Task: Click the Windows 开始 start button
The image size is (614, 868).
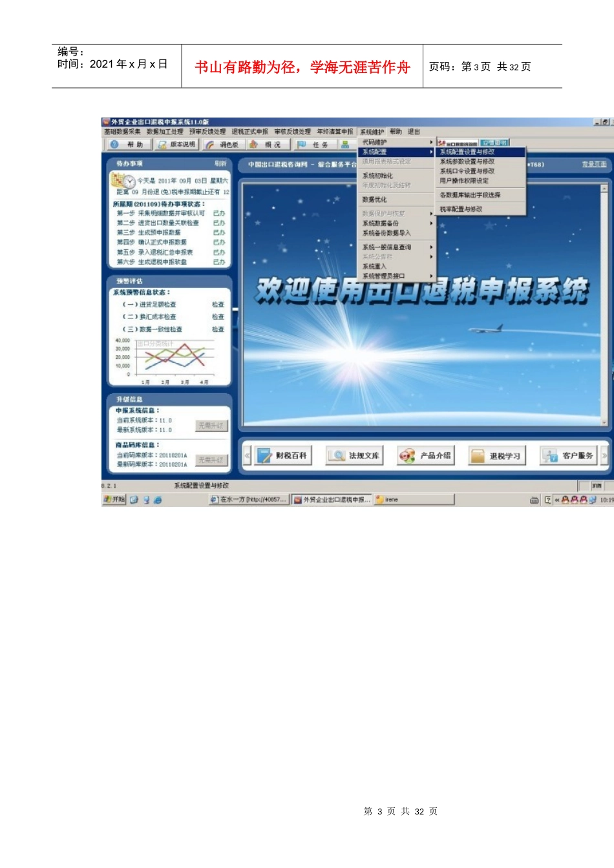Action: [x=114, y=499]
